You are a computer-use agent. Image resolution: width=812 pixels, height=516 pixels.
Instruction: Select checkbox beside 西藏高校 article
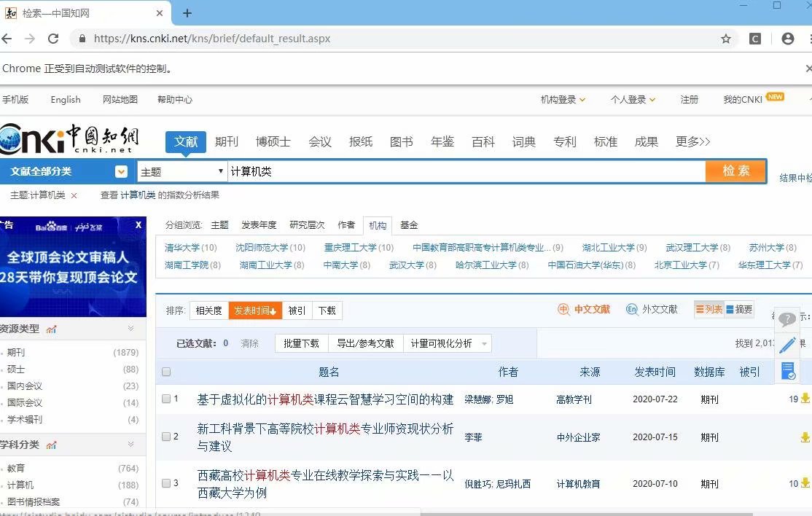pyautogui.click(x=166, y=482)
